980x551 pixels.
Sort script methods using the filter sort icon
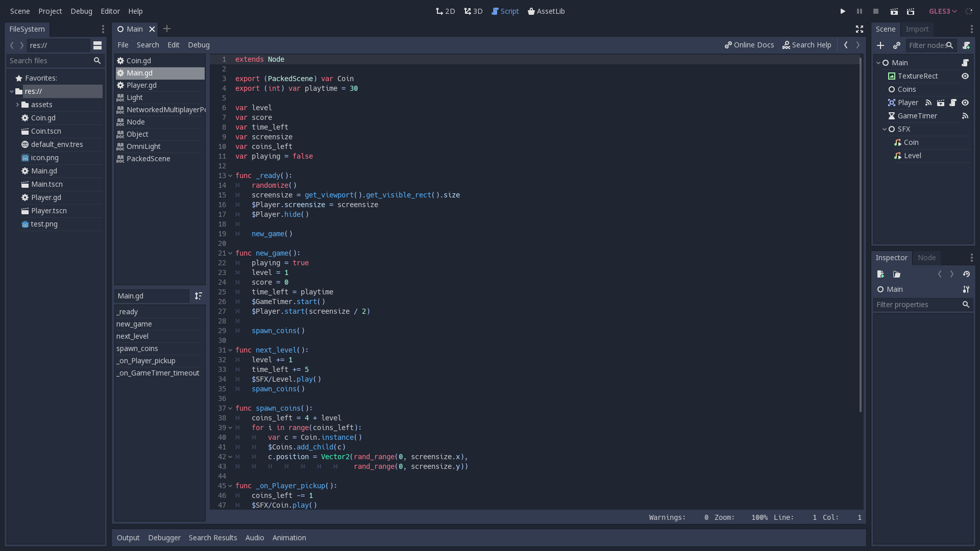(x=199, y=296)
